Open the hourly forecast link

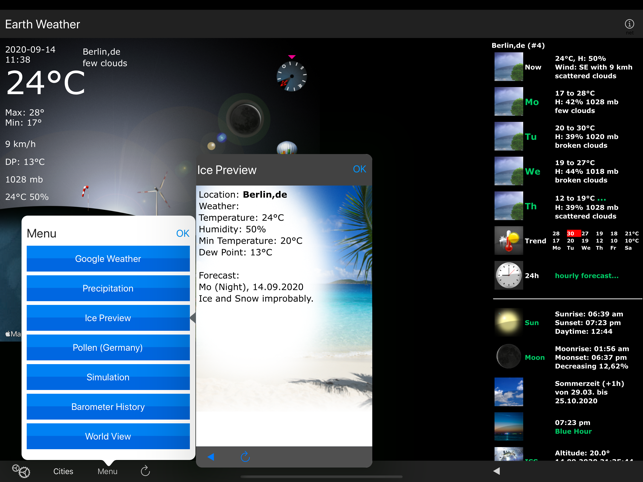[586, 276]
